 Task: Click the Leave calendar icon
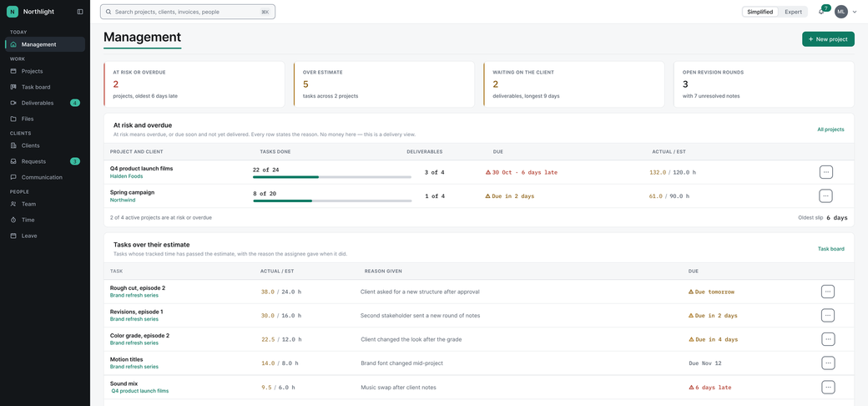coord(13,236)
